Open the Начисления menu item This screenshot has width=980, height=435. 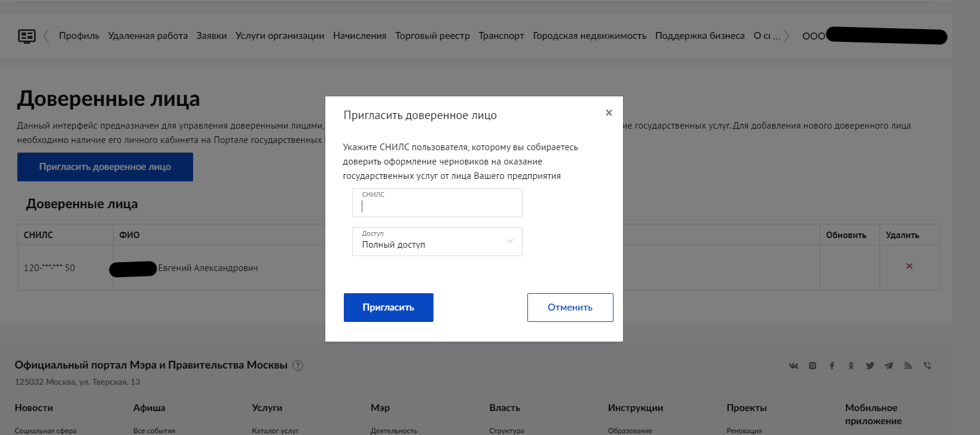[360, 36]
